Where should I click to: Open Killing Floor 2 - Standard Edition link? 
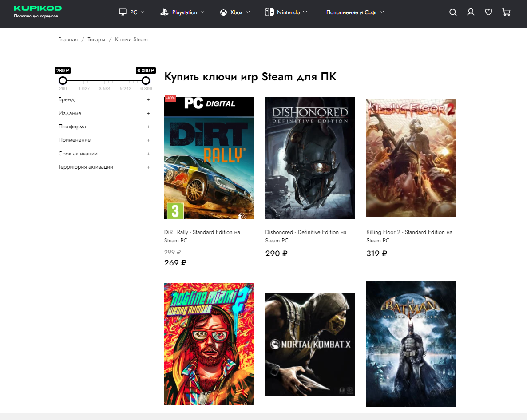point(409,236)
